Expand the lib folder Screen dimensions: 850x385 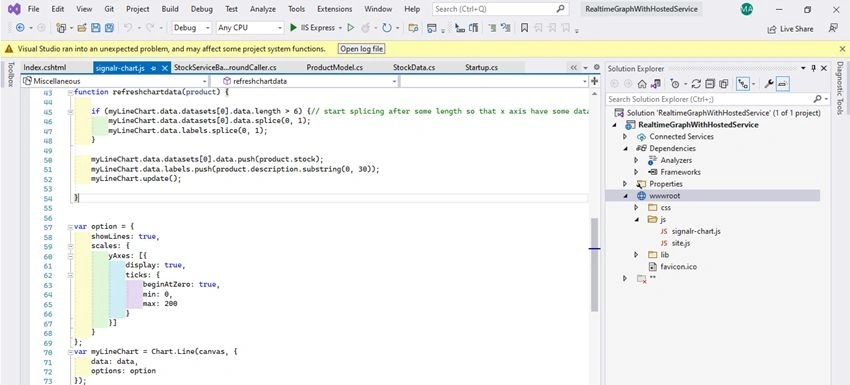tap(636, 255)
